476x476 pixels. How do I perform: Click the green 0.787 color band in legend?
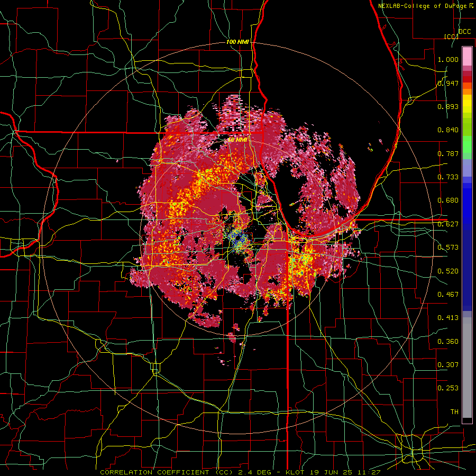tap(467, 148)
